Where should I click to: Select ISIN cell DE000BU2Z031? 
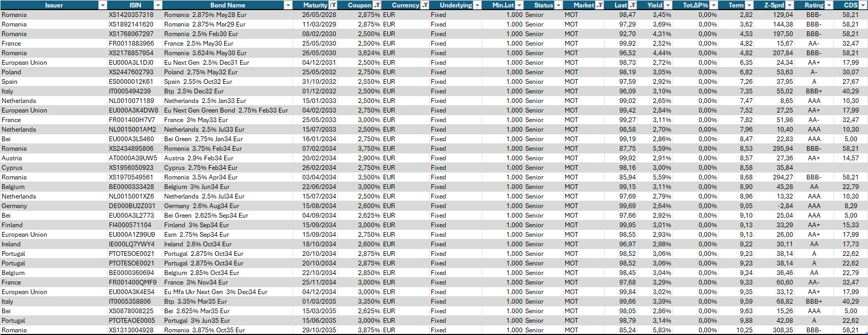pos(132,206)
